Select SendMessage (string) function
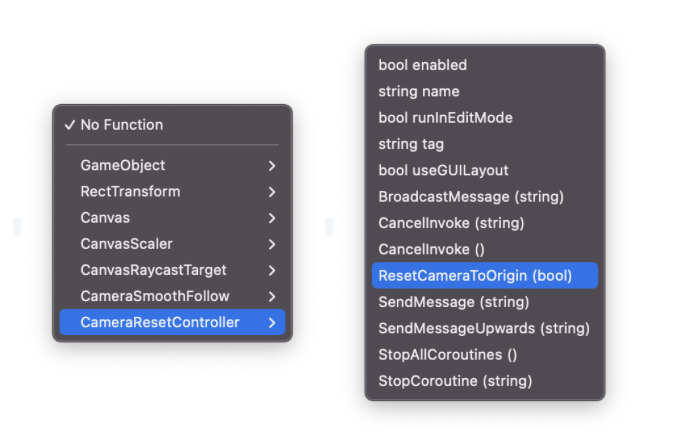The height and width of the screenshot is (443, 674). point(453,302)
